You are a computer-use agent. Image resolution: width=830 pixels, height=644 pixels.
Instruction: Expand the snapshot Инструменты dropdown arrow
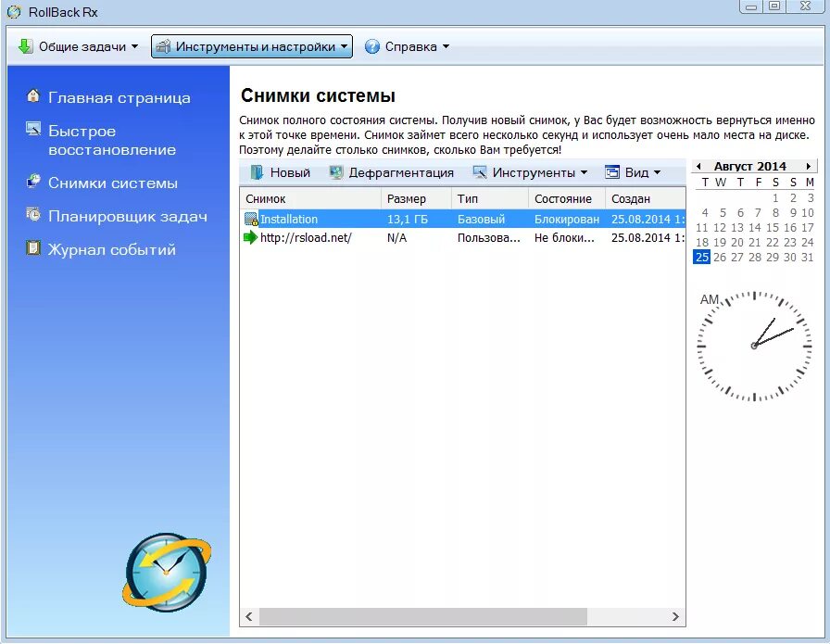(x=584, y=172)
